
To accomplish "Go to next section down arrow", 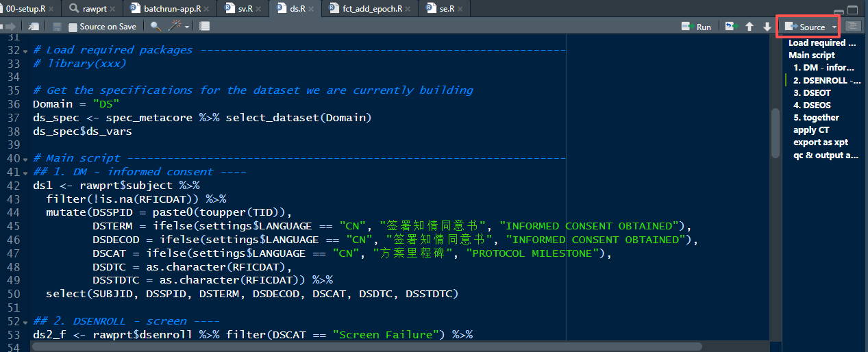I will tap(766, 26).
